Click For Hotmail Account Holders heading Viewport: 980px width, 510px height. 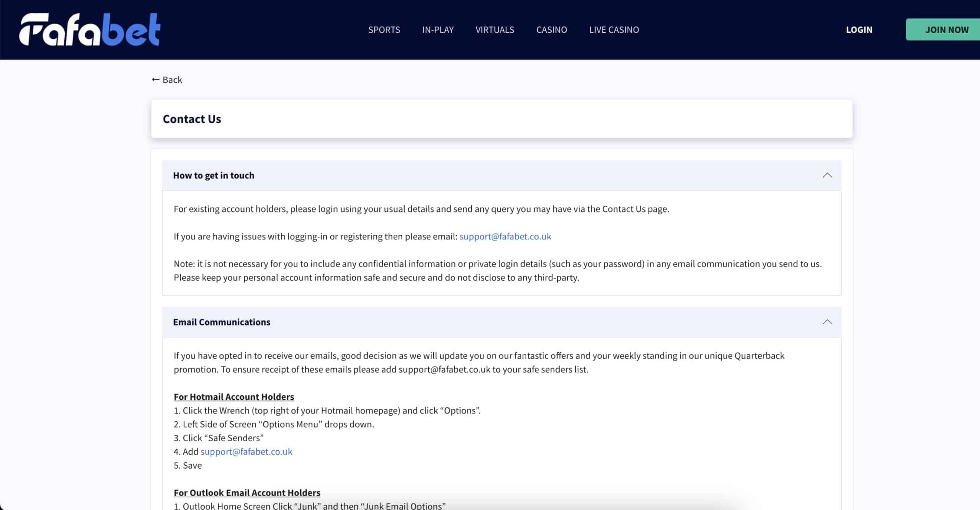(234, 397)
